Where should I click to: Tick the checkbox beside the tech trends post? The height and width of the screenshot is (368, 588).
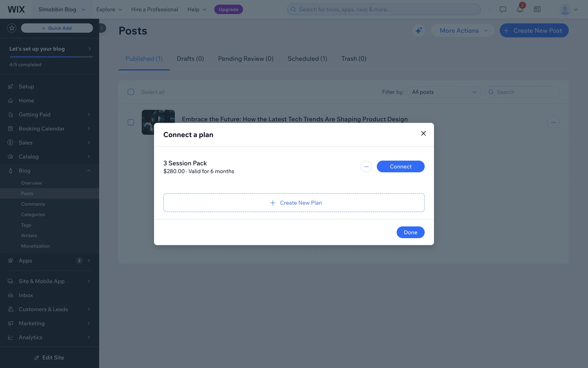(x=131, y=122)
